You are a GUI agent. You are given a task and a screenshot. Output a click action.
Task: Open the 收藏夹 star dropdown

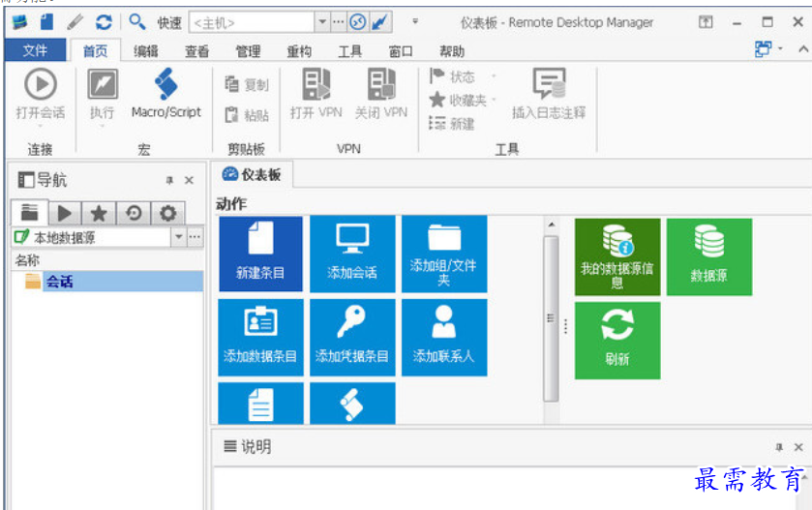coord(461,100)
